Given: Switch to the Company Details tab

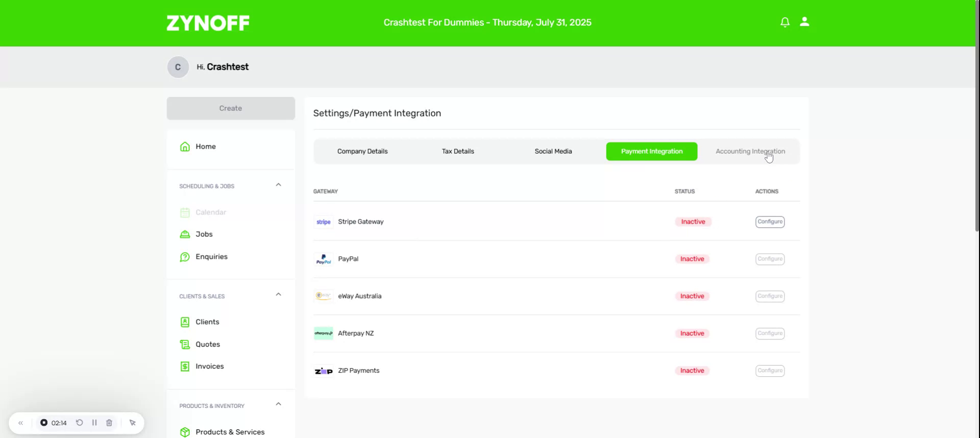Looking at the screenshot, I should tap(362, 152).
